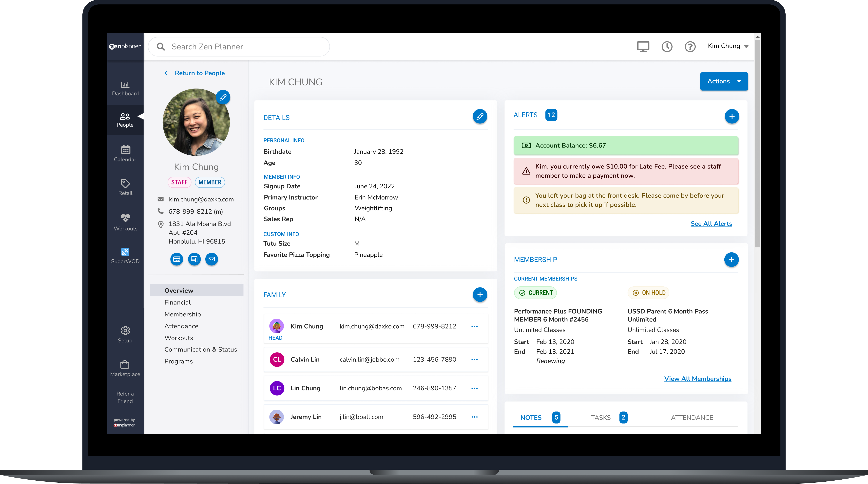
Task: Switch to the Tasks tab
Action: pos(600,417)
